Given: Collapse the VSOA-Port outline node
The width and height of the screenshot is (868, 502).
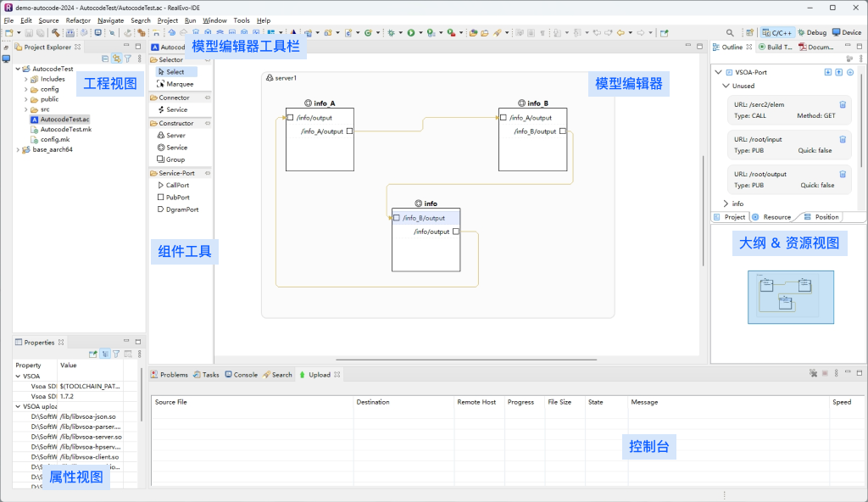Looking at the screenshot, I should click(x=719, y=72).
